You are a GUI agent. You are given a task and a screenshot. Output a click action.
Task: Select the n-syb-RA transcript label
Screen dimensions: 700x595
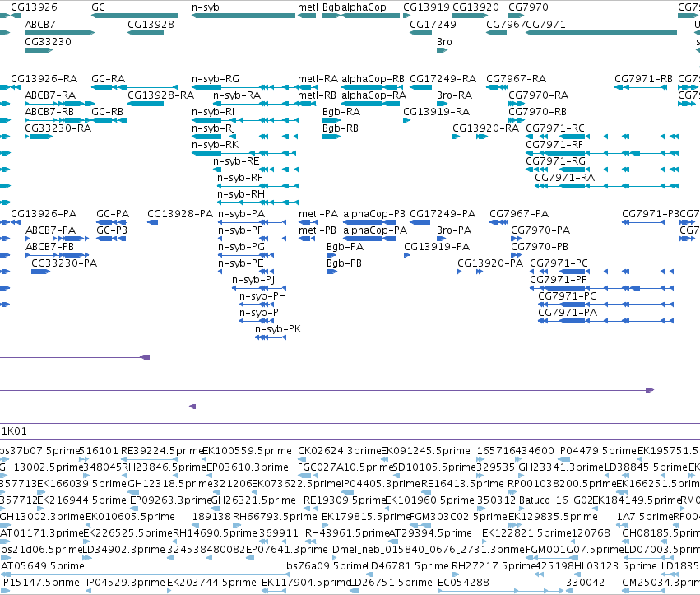(237, 95)
